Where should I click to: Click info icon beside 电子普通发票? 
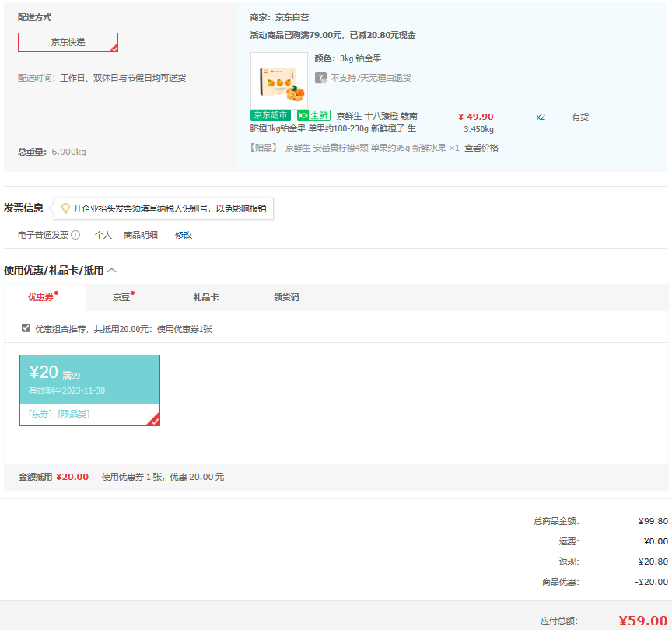click(75, 235)
